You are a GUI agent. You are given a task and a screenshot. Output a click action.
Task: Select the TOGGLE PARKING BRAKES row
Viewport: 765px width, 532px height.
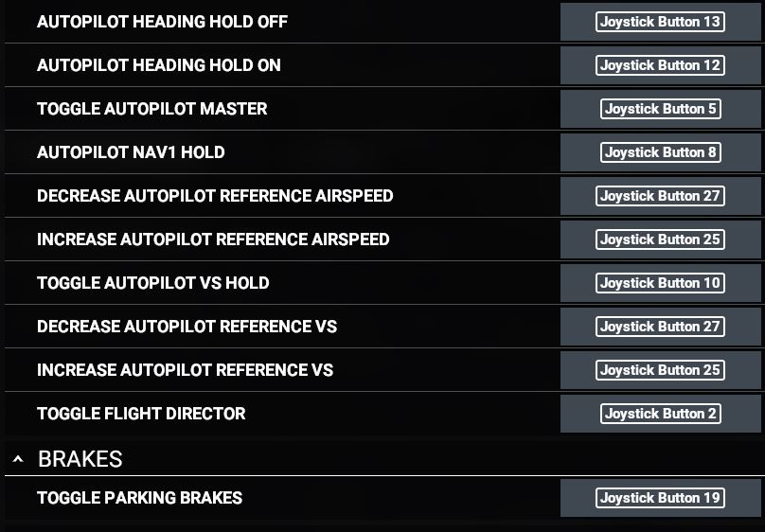coord(382,497)
